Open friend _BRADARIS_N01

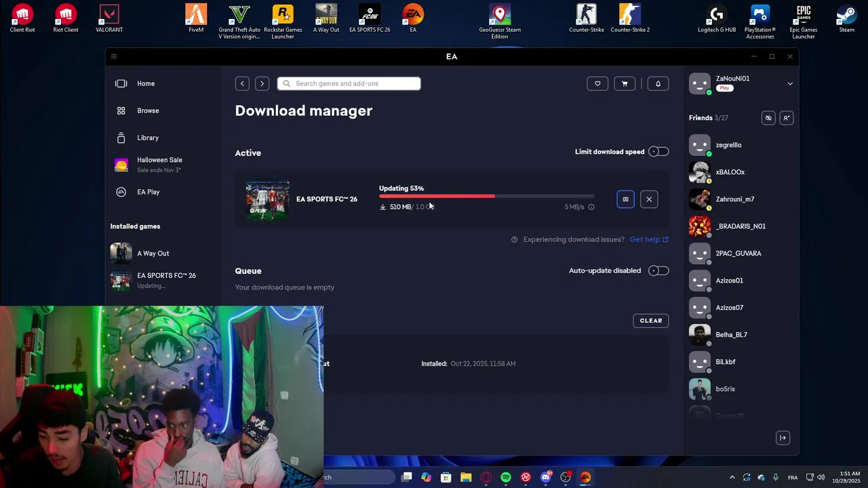coord(741,226)
